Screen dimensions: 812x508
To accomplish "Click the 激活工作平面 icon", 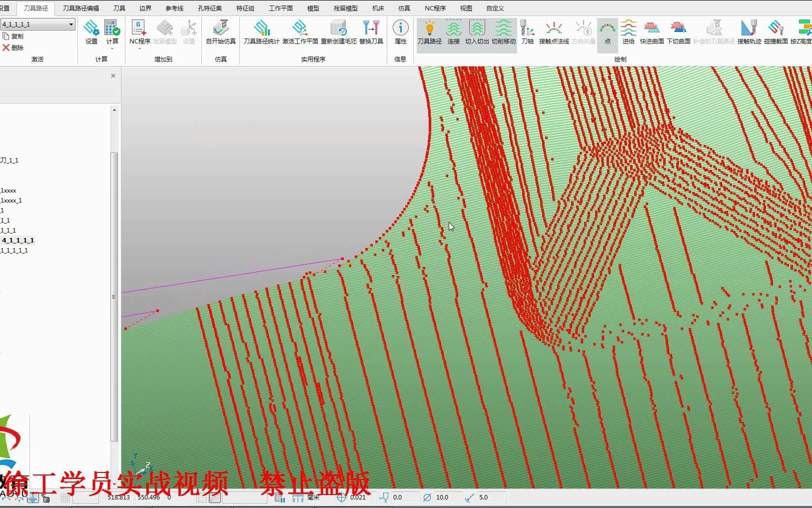I will [300, 31].
